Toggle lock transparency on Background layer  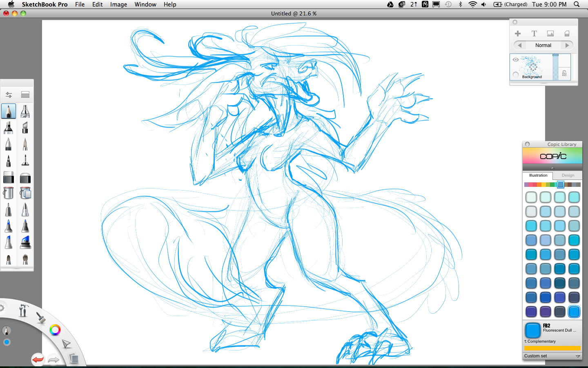pos(564,74)
